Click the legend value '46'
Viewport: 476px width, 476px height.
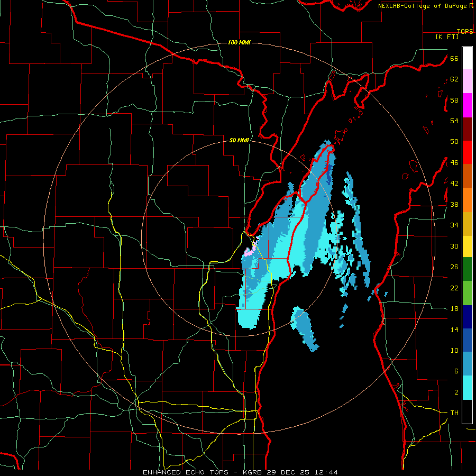(454, 163)
